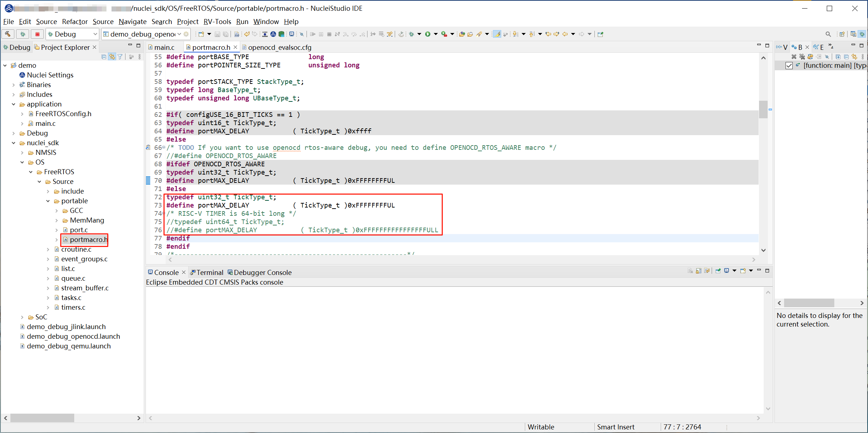Viewport: 868px width, 433px height.
Task: Remove all breakpoints double-X icon
Action: 802,57
